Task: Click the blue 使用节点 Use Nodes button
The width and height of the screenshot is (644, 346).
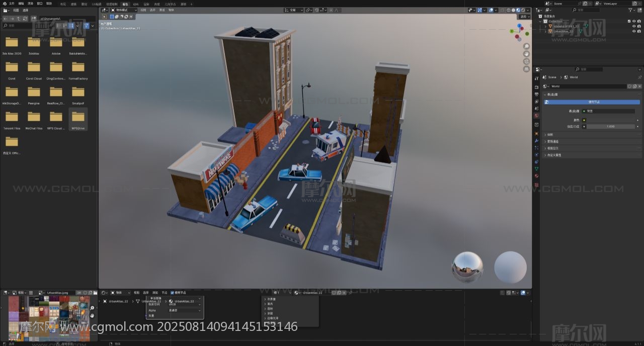Action: tap(594, 102)
